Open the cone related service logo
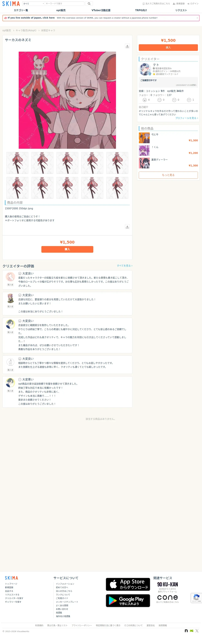 tap(167, 597)
